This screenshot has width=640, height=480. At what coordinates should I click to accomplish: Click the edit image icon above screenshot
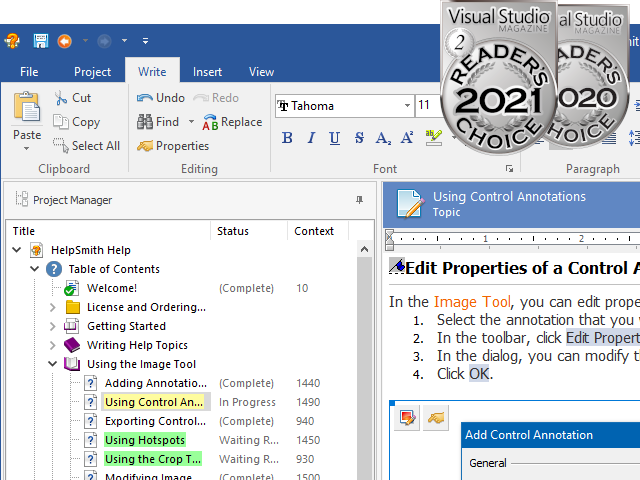click(x=407, y=418)
